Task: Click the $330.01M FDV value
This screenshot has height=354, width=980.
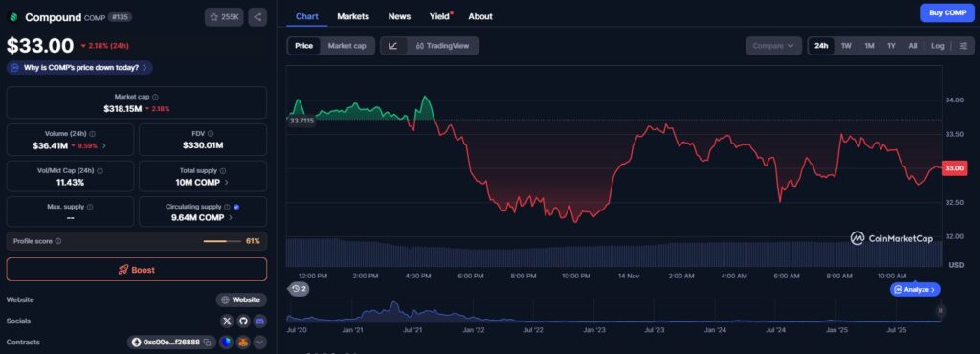Action: coord(203,145)
